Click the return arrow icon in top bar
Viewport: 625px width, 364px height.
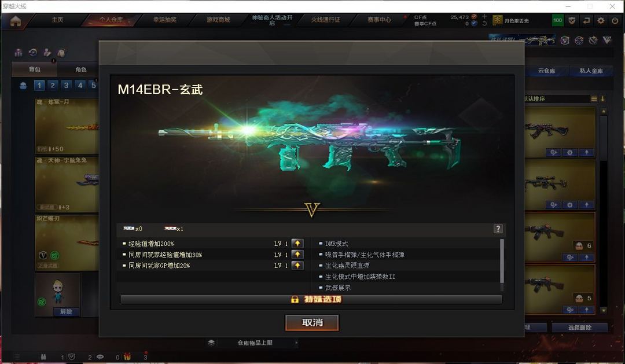tap(586, 20)
